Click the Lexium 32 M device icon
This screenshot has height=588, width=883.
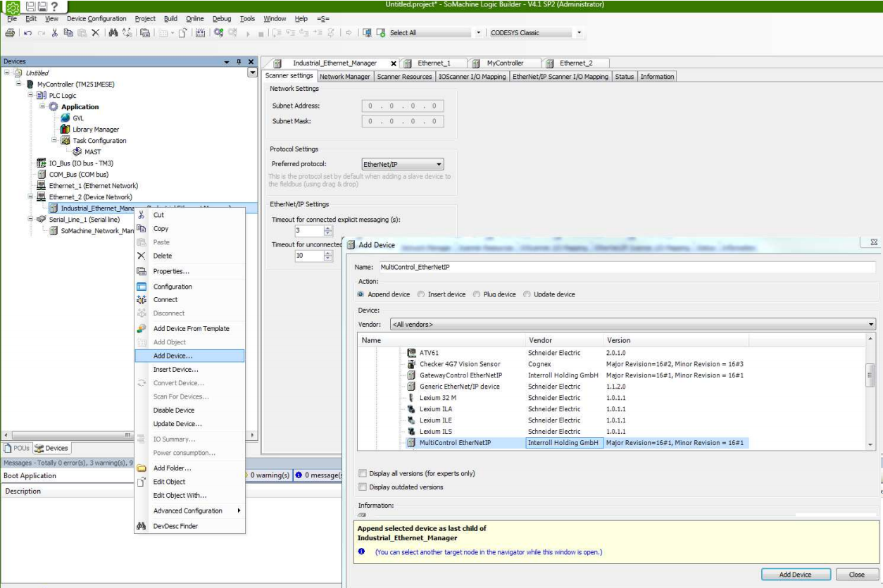point(412,398)
